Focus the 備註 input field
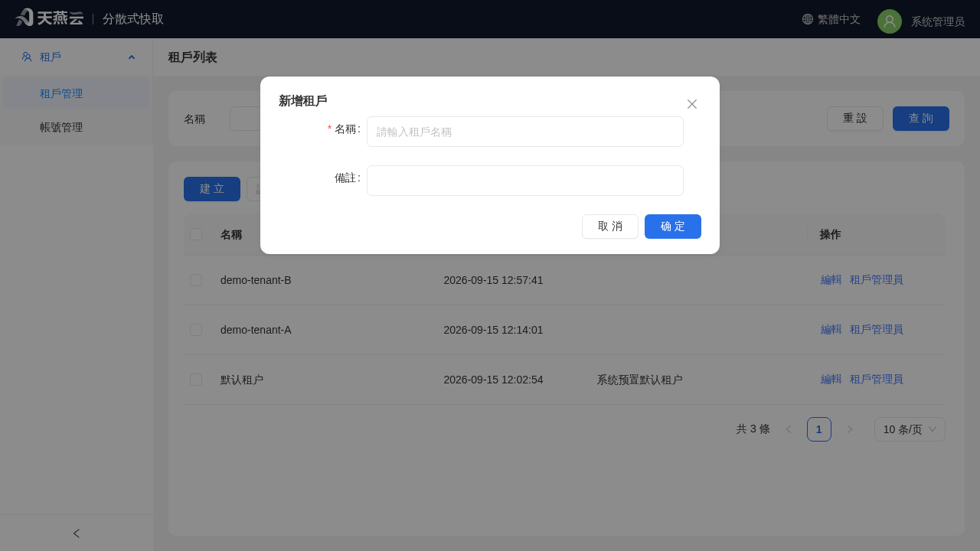 pos(525,181)
